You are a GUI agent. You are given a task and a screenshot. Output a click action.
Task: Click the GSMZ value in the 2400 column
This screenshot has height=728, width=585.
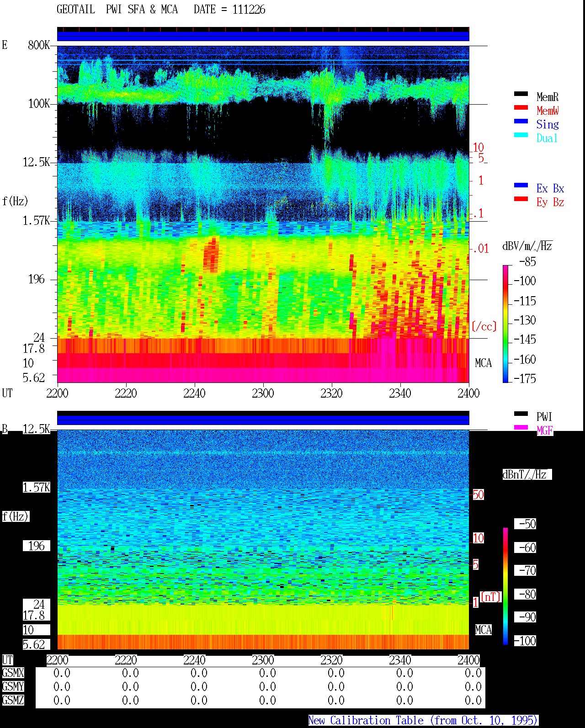(473, 700)
